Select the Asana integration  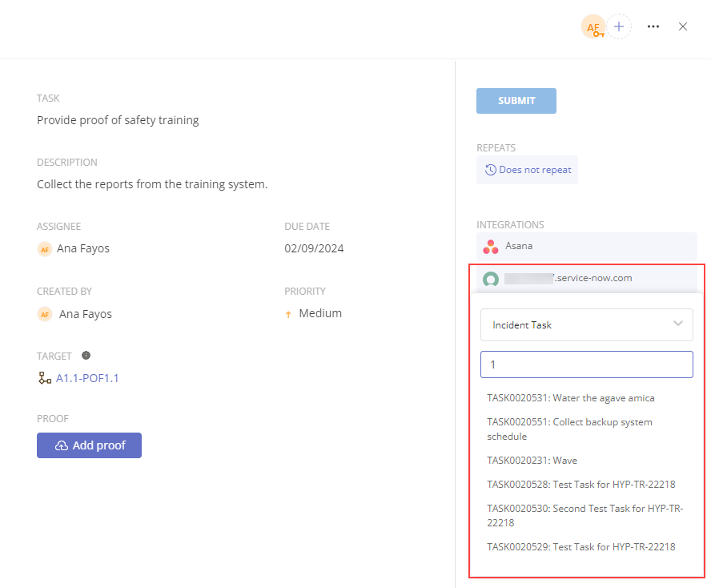pyautogui.click(x=586, y=246)
